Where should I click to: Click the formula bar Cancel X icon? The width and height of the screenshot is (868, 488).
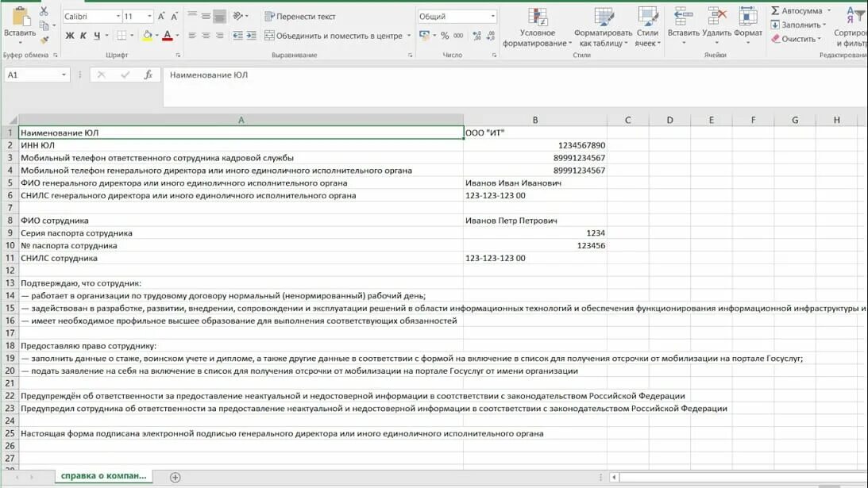(x=102, y=75)
